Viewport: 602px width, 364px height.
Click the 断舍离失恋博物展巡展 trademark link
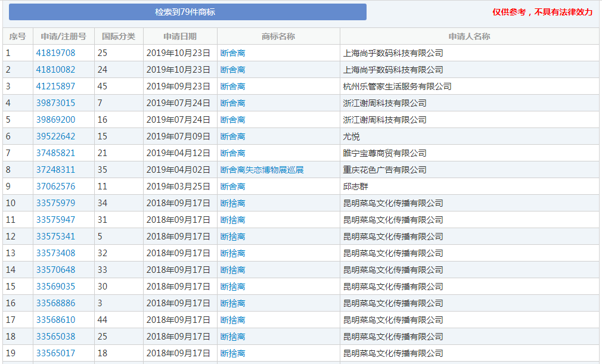(262, 169)
